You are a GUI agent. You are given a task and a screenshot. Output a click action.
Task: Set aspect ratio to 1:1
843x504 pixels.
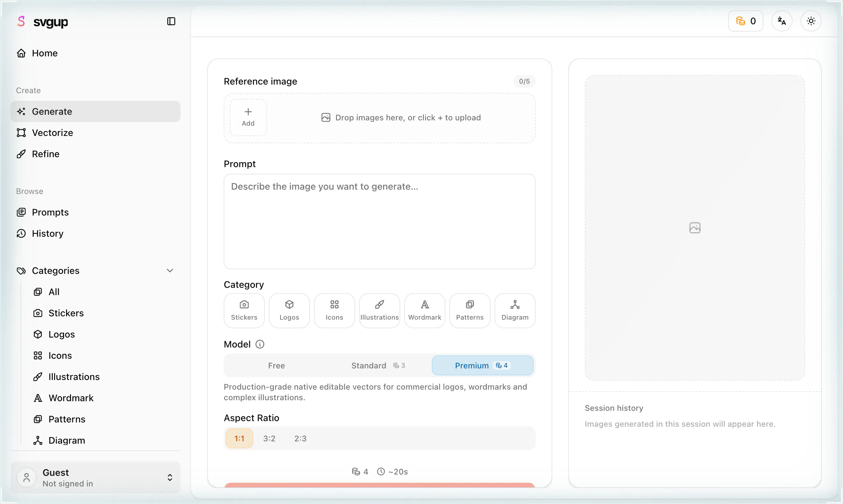(x=239, y=438)
